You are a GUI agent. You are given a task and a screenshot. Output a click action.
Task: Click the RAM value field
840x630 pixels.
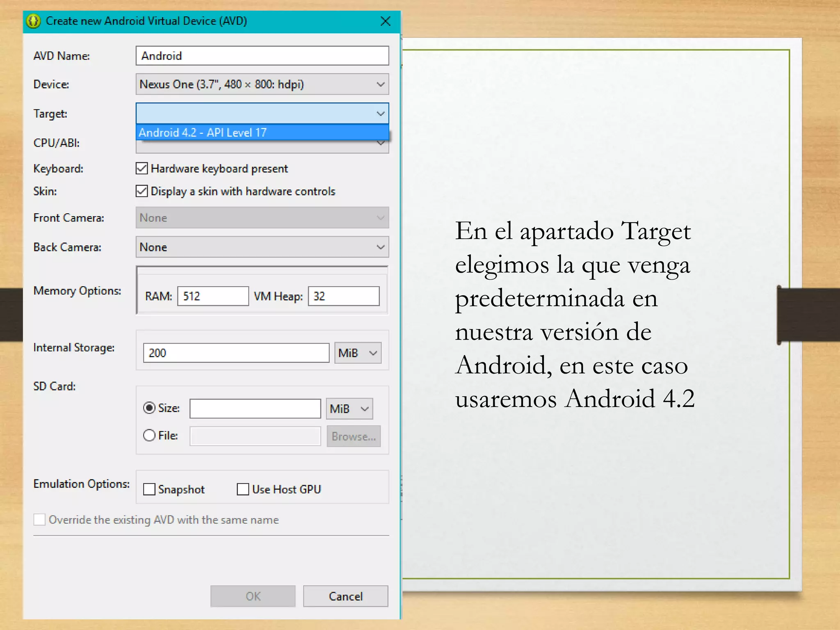(213, 296)
